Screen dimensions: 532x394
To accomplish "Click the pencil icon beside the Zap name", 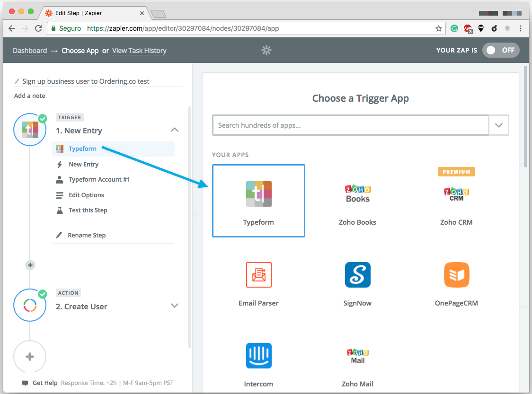I will (x=17, y=81).
